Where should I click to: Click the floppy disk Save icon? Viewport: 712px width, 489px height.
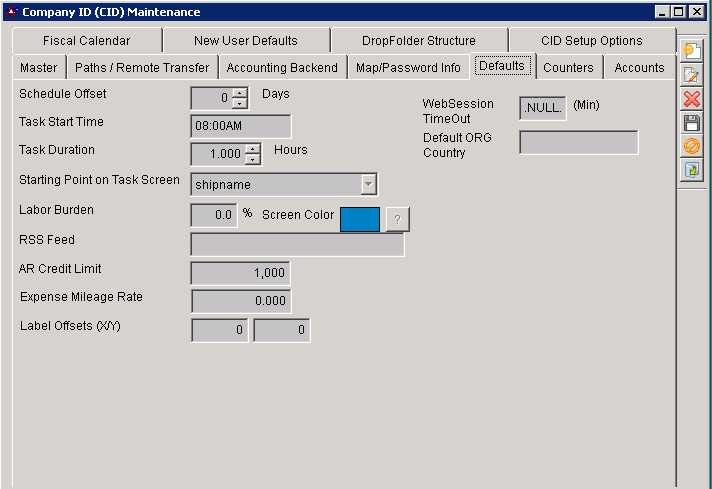691,123
